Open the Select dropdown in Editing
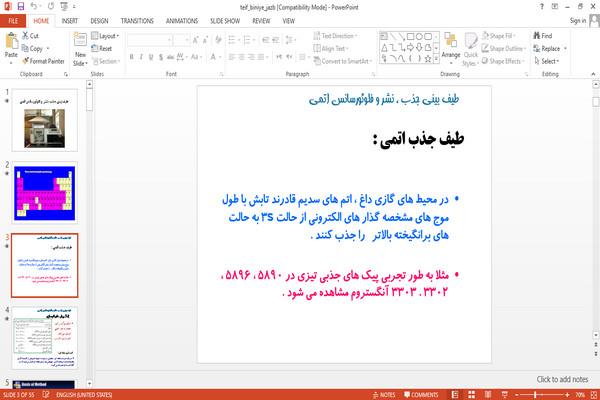Screen dimensions: 600x400 (547, 61)
